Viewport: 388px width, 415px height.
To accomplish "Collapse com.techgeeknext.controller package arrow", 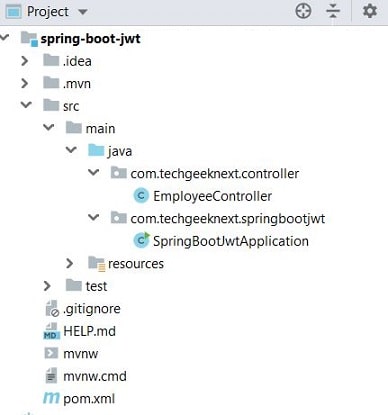I will (94, 172).
